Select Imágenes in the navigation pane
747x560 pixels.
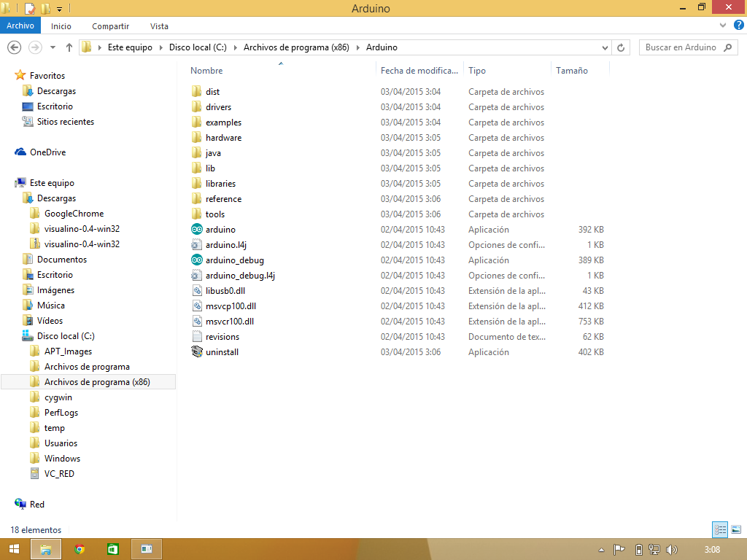coord(55,290)
